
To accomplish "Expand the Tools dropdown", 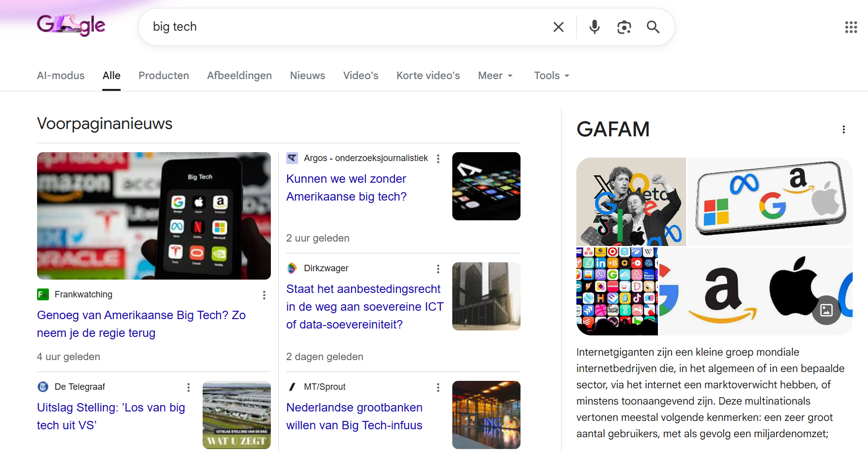I will [x=552, y=76].
